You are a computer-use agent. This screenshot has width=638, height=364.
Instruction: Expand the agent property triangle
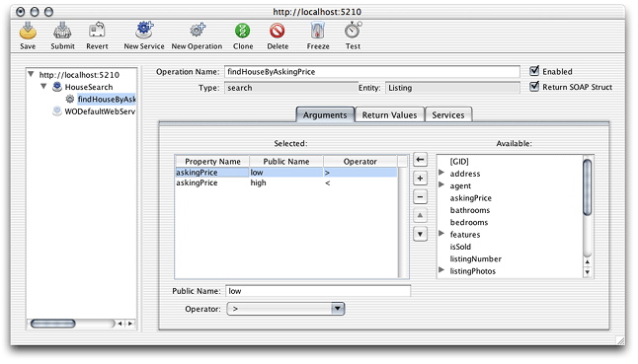(441, 184)
